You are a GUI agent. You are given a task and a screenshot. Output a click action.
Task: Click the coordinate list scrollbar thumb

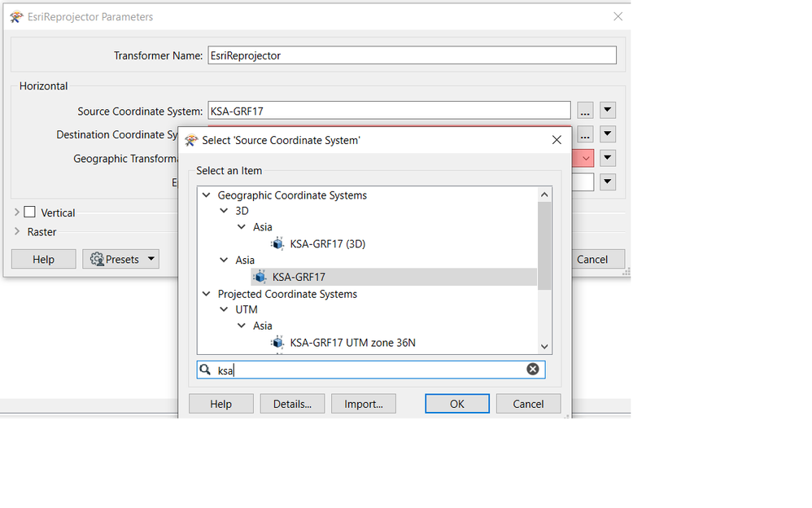(x=544, y=246)
